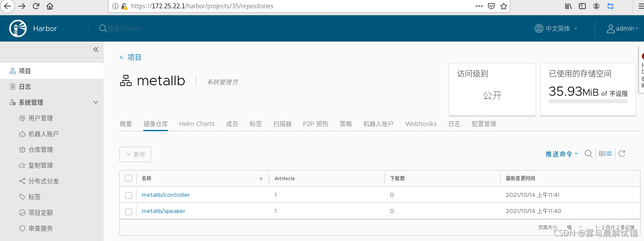
Task: Open page actions three-dot menu in address bar
Action: click(479, 6)
